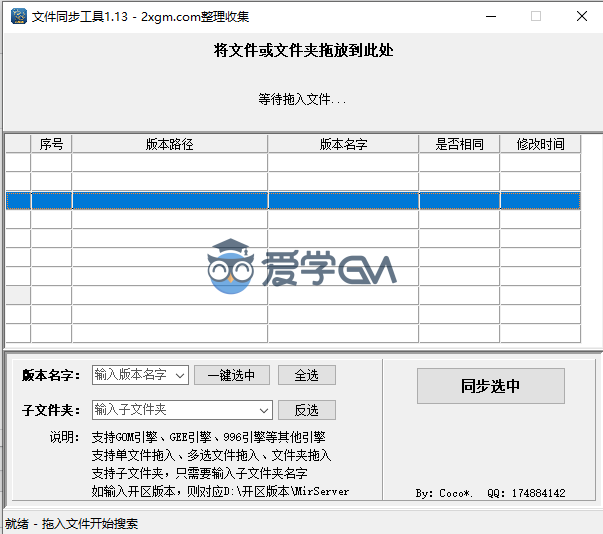Focus the 输入子文件夹 input field

pyautogui.click(x=175, y=410)
